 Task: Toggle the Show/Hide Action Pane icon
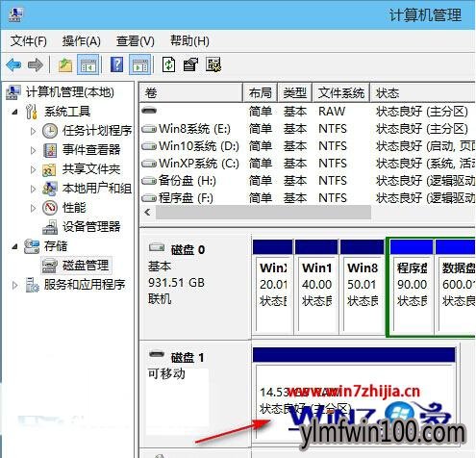(x=139, y=64)
